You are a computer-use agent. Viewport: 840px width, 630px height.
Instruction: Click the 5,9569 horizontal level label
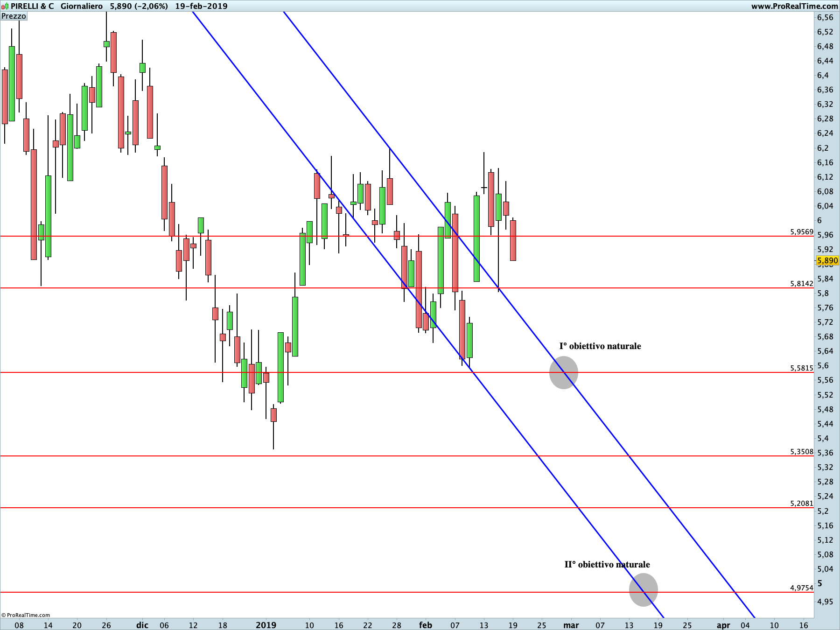tap(802, 231)
